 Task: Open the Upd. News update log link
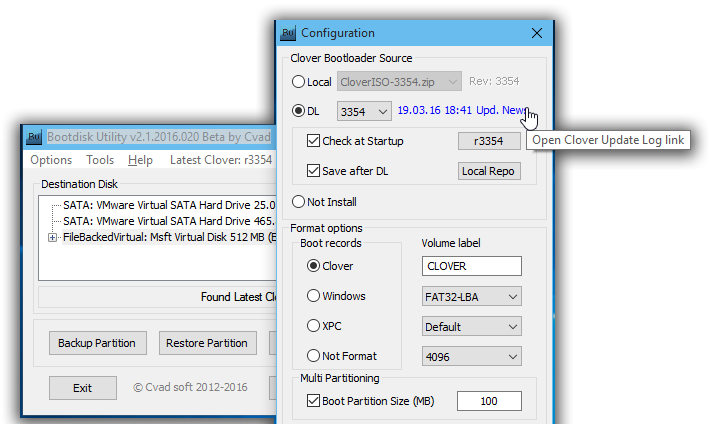(x=501, y=110)
